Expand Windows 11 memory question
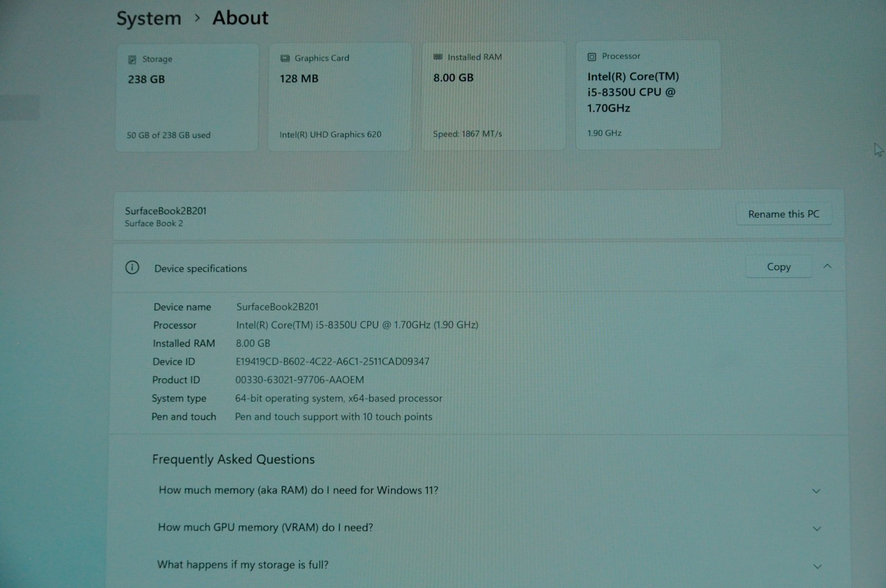886x588 pixels. point(816,491)
